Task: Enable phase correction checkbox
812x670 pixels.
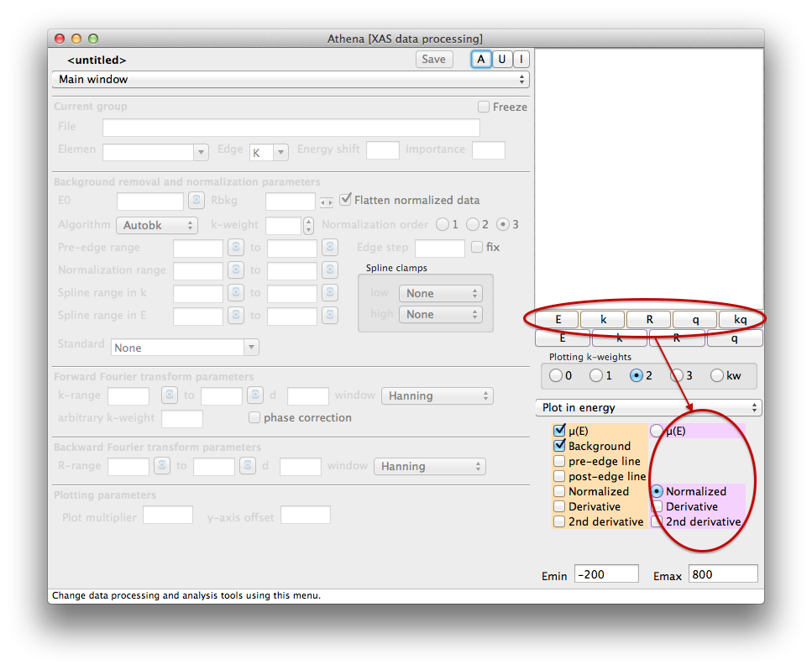Action: click(x=254, y=417)
